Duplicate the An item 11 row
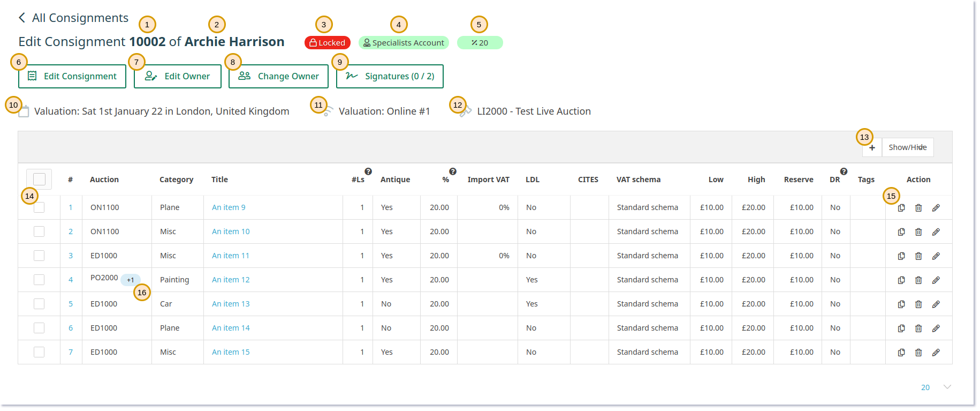 901,256
